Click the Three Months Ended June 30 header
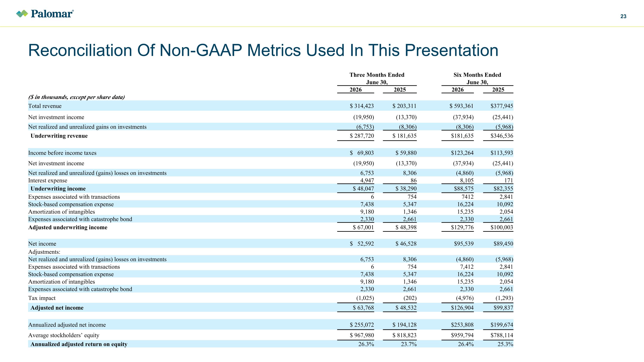Viewport: 644px width, 362px height. click(377, 79)
